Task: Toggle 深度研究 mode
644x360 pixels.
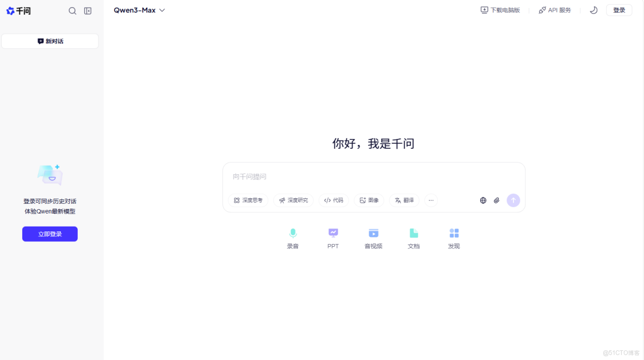Action: [x=293, y=200]
